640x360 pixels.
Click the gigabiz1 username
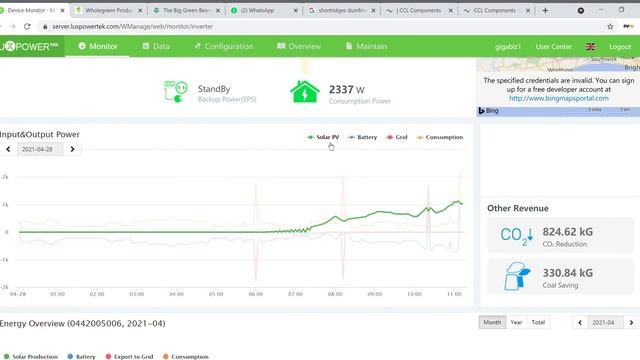click(x=508, y=47)
